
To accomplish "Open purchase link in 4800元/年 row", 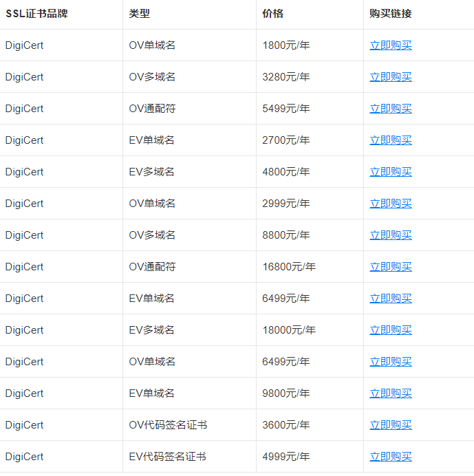I will coord(391,172).
